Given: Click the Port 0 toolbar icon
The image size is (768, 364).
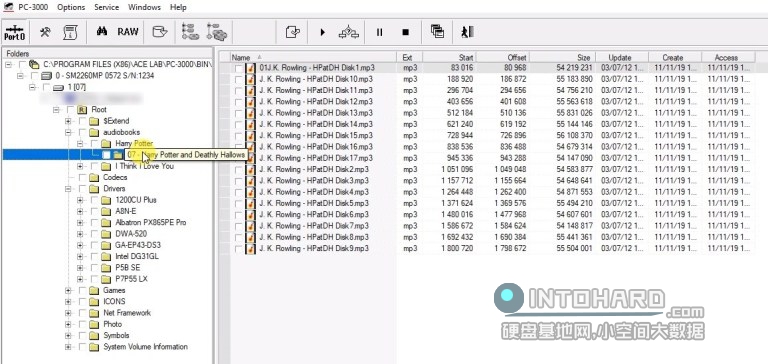Looking at the screenshot, I should pyautogui.click(x=15, y=32).
